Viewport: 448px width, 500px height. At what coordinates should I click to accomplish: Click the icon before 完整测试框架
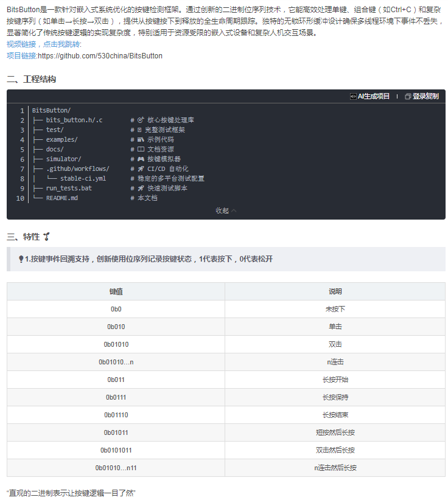pos(139,130)
